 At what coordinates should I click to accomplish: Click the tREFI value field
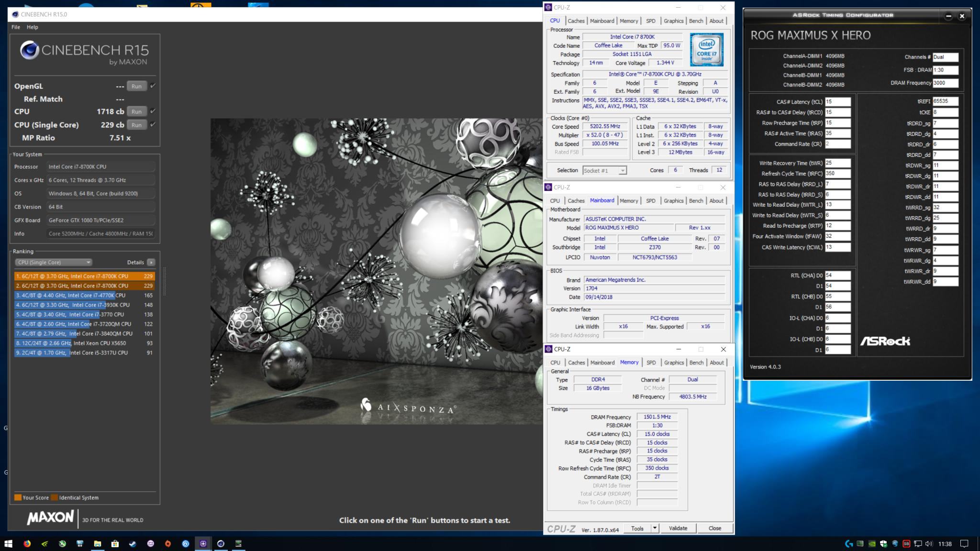[945, 101]
